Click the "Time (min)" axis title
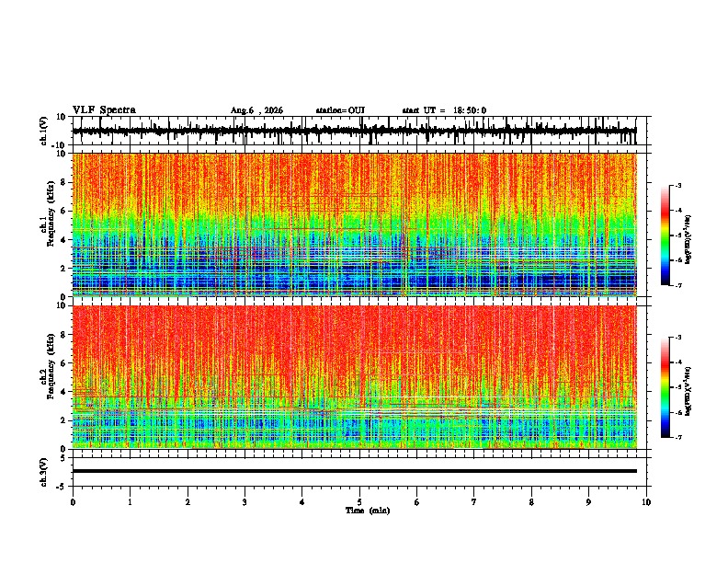The height and width of the screenshot is (563, 728). [368, 511]
